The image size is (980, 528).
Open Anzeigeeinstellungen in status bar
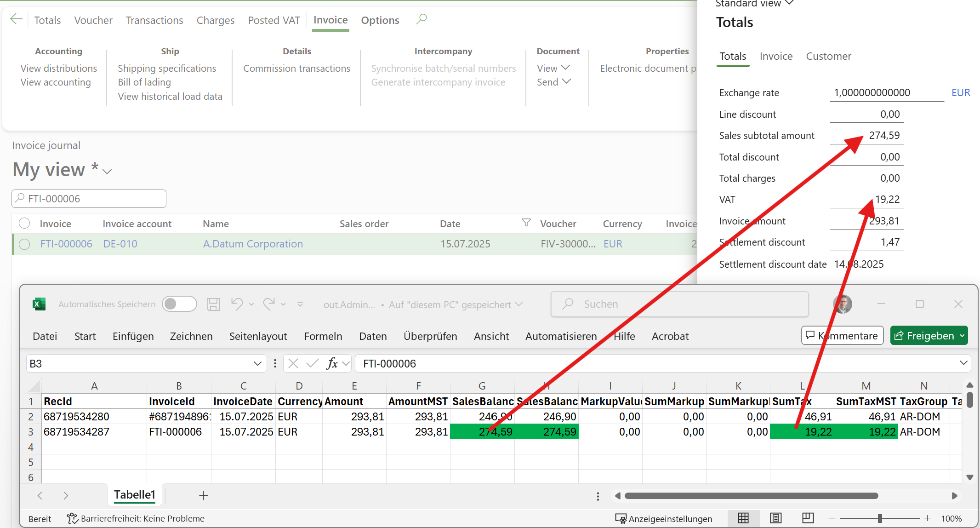click(x=664, y=518)
